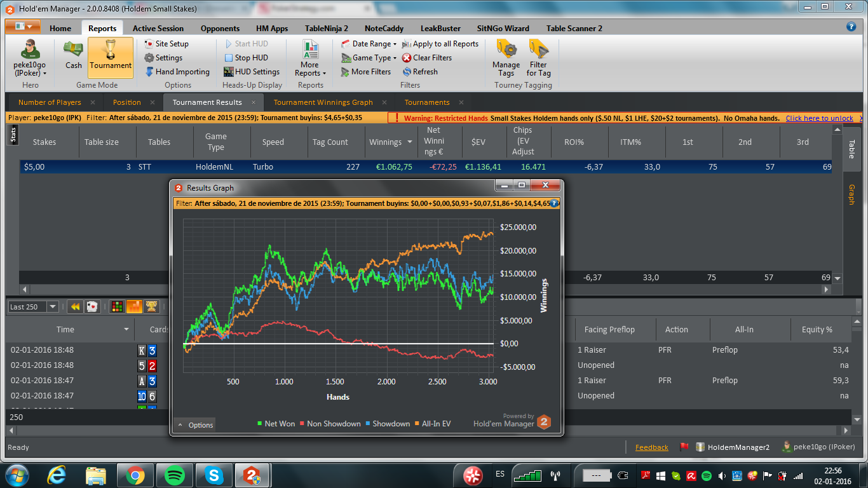Image resolution: width=868 pixels, height=488 pixels.
Task: Select Cash game mode
Action: (x=74, y=56)
